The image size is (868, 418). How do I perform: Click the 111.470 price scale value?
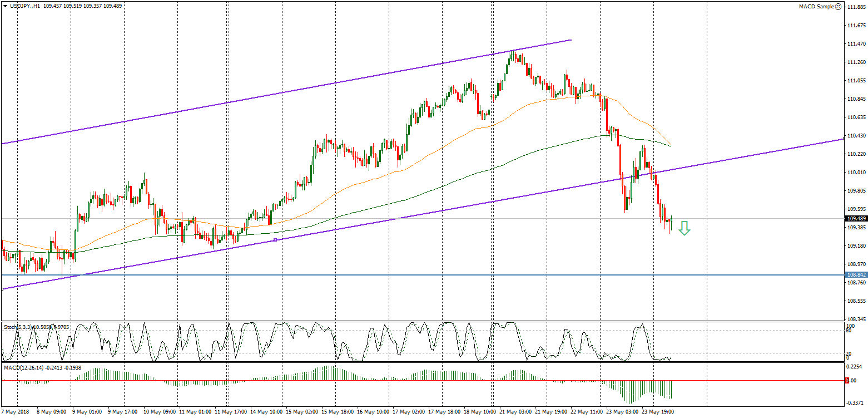856,43
